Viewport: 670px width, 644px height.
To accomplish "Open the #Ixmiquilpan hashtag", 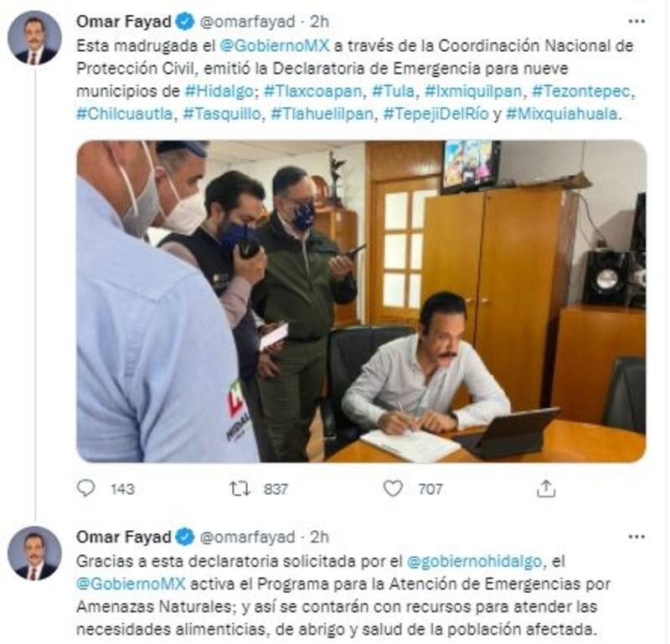I will pos(473,91).
